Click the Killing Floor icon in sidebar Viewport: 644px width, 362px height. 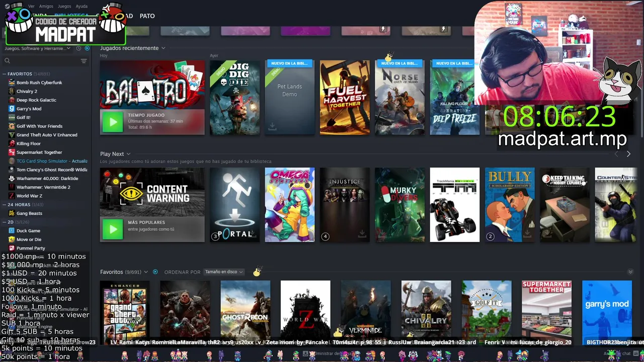(12, 143)
